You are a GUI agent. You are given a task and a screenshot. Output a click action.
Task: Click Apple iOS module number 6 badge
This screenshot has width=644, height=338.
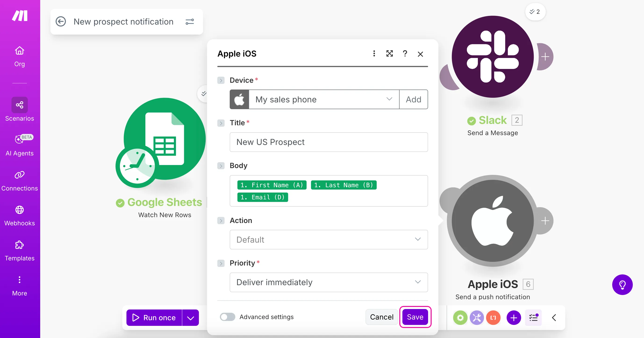528,284
